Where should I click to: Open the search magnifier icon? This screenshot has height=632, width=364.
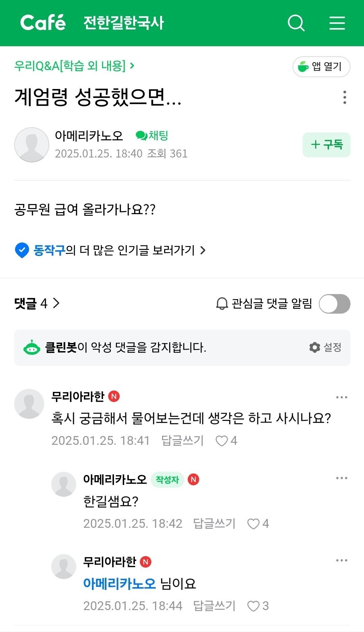[x=296, y=23]
